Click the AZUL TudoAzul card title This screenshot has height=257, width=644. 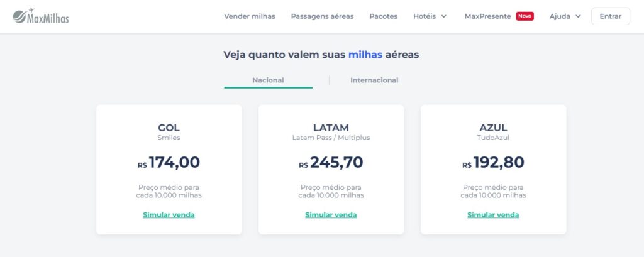pyautogui.click(x=493, y=128)
